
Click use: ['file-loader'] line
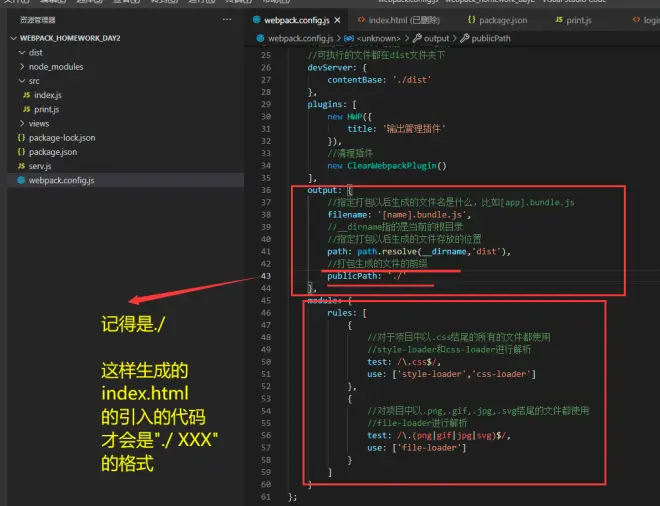(x=416, y=448)
